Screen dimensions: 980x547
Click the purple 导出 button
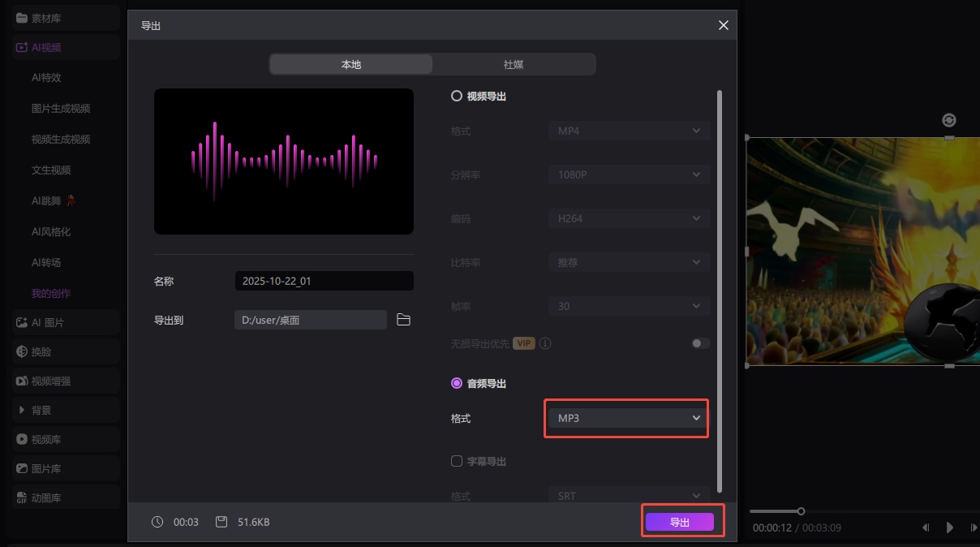pyautogui.click(x=679, y=522)
